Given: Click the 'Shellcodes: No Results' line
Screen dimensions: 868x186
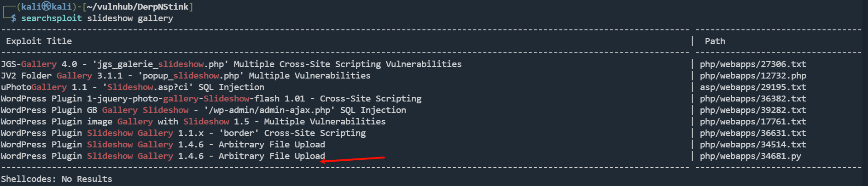Looking at the screenshot, I should pos(57,179).
